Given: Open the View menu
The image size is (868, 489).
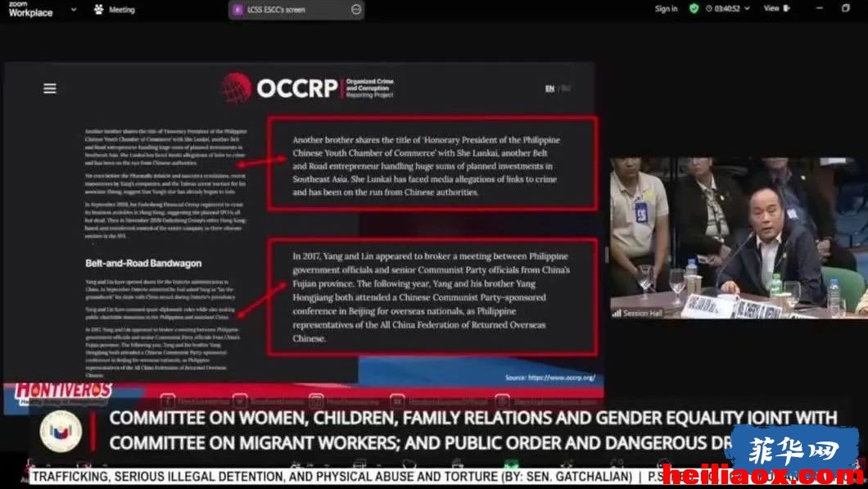Looking at the screenshot, I should [x=771, y=8].
